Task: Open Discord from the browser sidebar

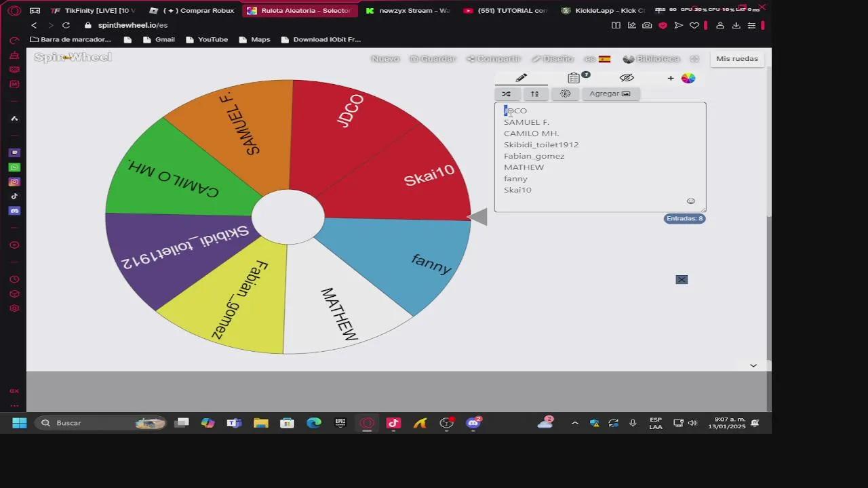Action: 14,211
